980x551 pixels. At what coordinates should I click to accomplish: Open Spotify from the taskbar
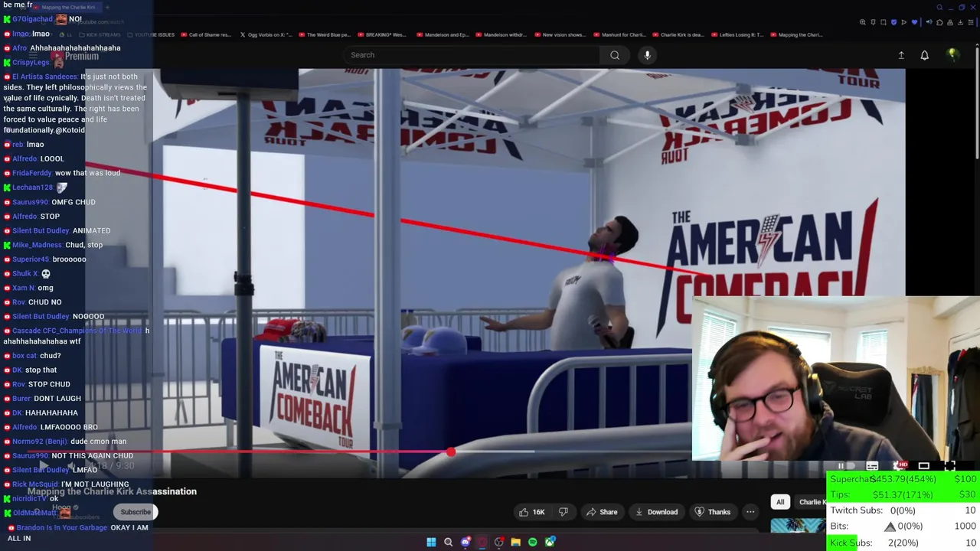click(x=532, y=542)
